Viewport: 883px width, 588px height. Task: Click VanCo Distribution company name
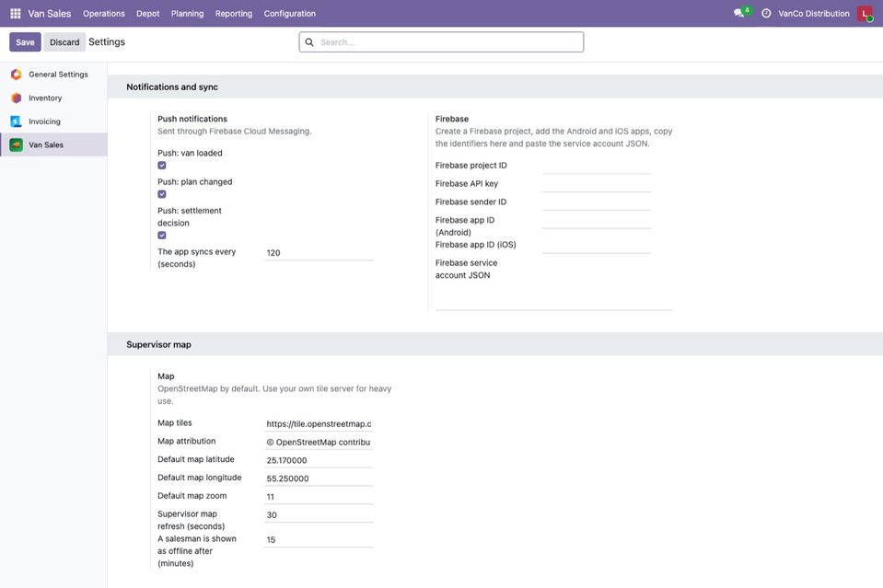coord(814,14)
